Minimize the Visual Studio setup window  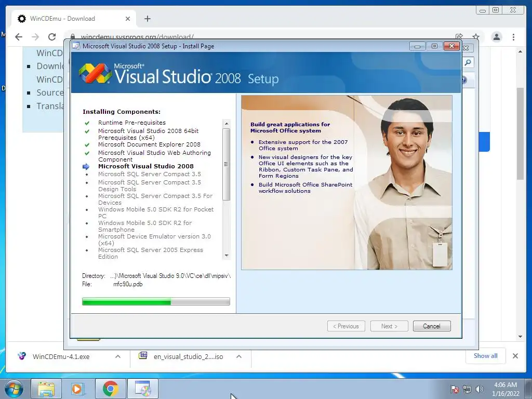coord(417,46)
